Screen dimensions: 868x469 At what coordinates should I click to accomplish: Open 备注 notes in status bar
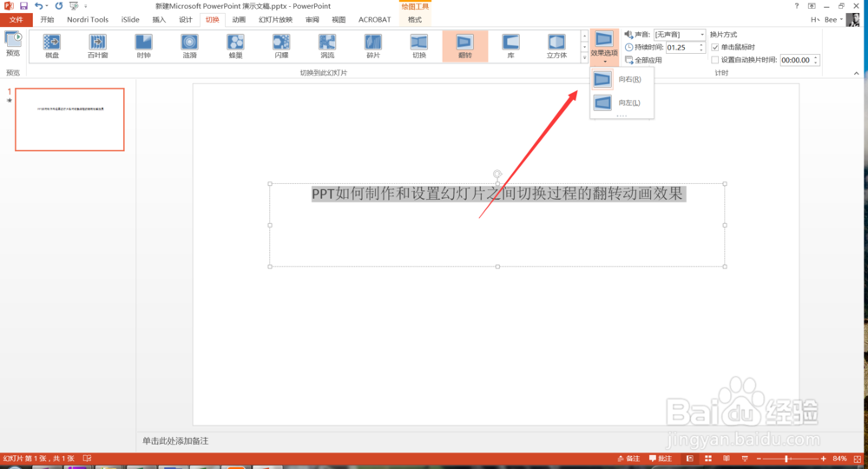(x=628, y=459)
